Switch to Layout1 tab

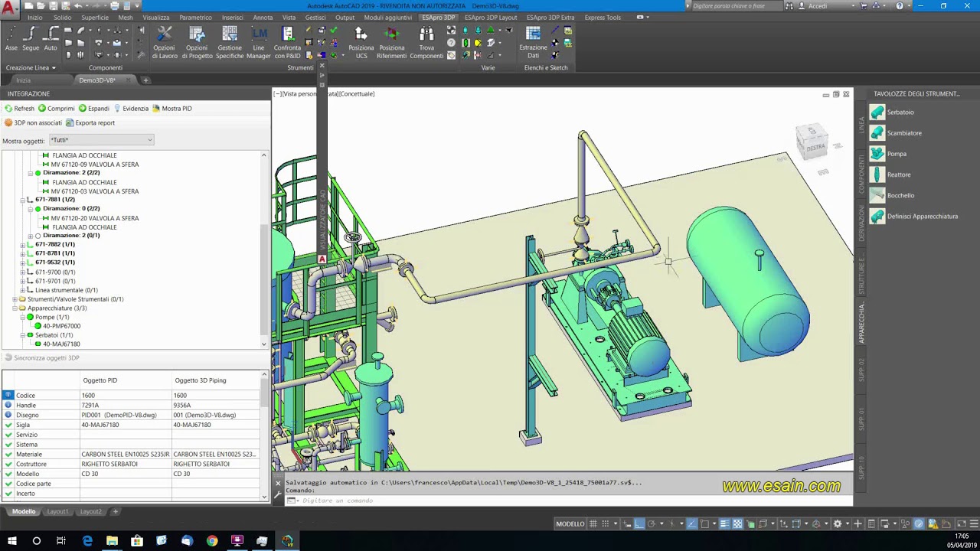coord(57,511)
